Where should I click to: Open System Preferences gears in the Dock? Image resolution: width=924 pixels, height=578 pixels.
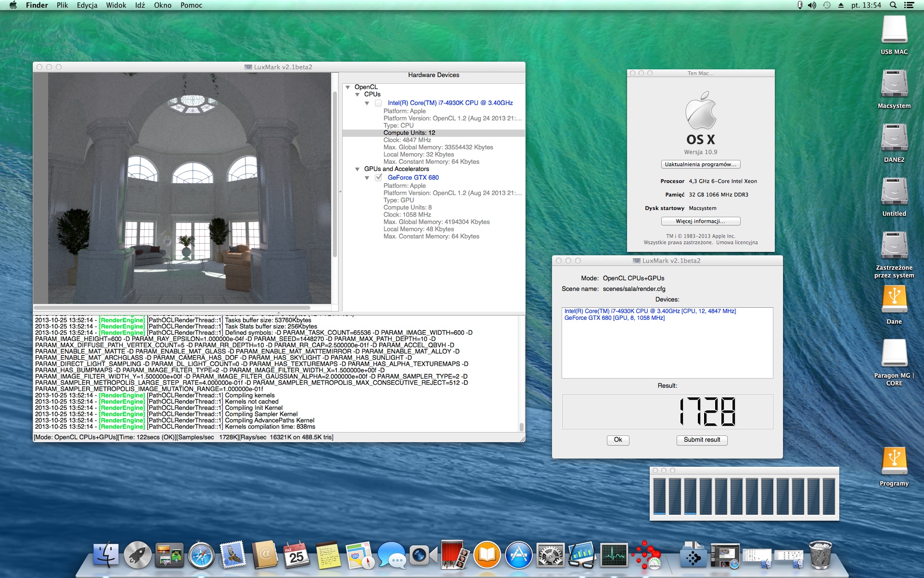pyautogui.click(x=551, y=555)
